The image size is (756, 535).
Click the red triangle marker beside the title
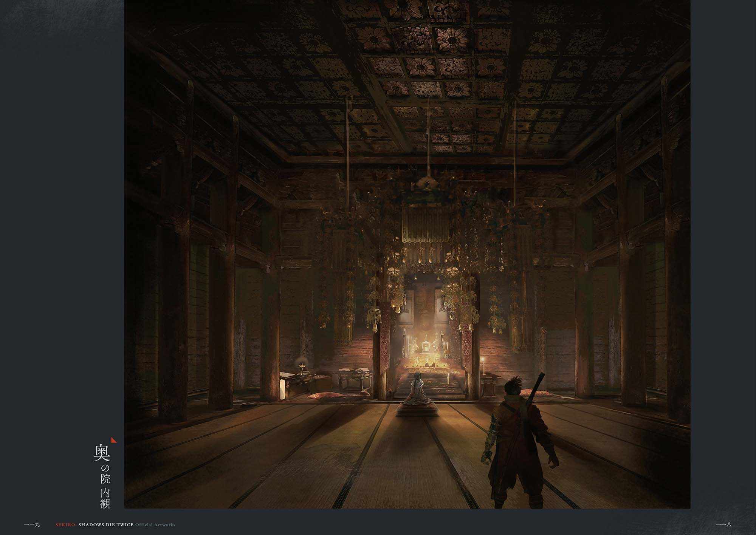[114, 440]
